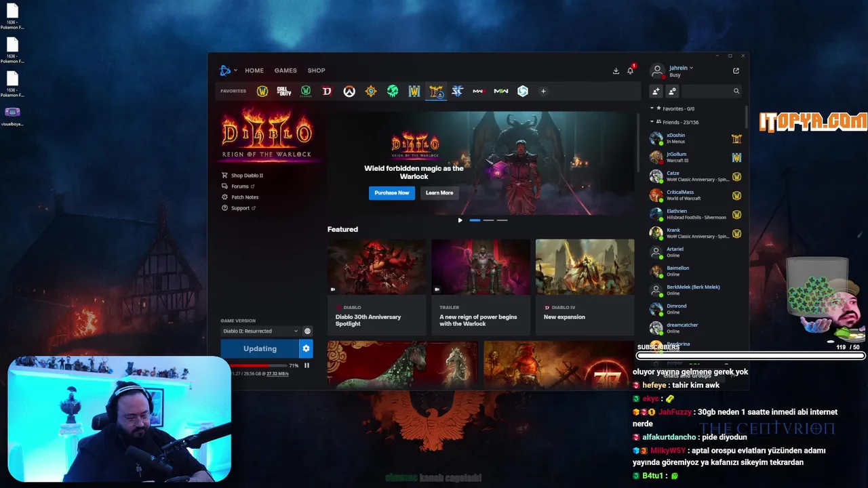868x488 pixels.
Task: Open the downloads icon
Action: [616, 70]
